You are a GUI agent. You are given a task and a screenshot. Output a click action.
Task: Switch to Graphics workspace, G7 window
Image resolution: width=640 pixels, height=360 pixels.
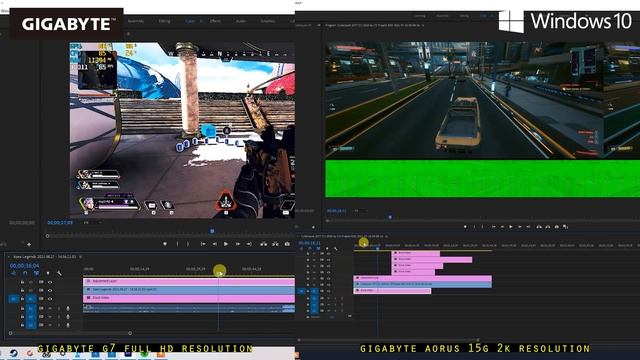(268, 21)
